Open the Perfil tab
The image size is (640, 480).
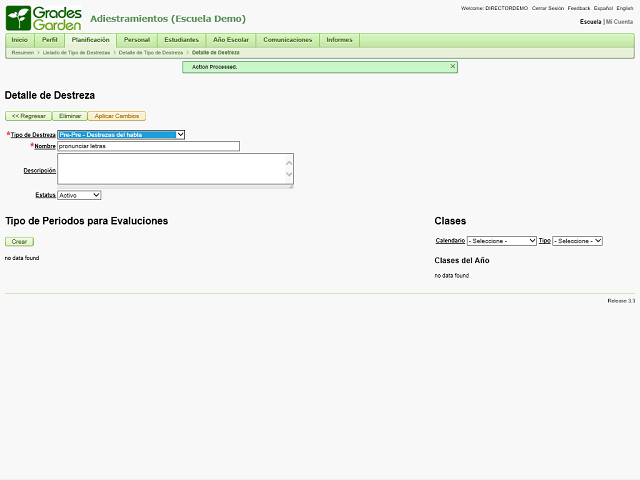49,40
